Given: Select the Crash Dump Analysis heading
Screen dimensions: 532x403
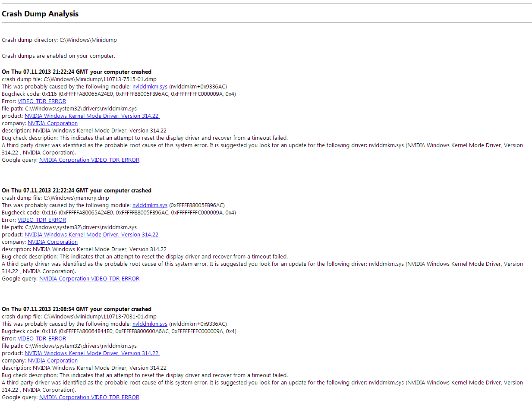Looking at the screenshot, I should point(40,14).
